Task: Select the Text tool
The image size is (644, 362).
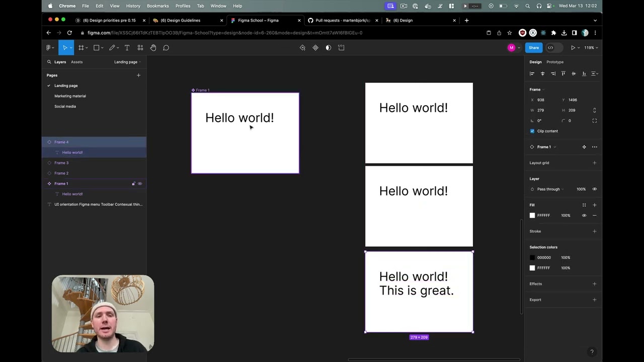Action: click(127, 48)
